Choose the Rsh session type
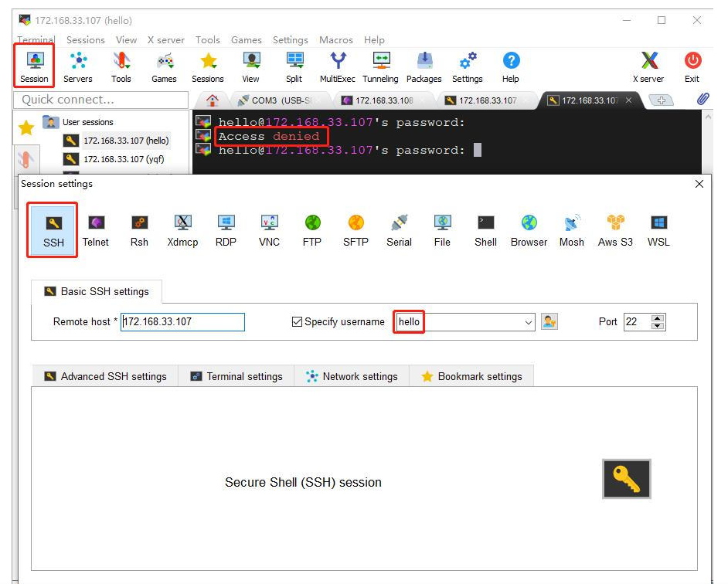The image size is (728, 584). [x=139, y=230]
